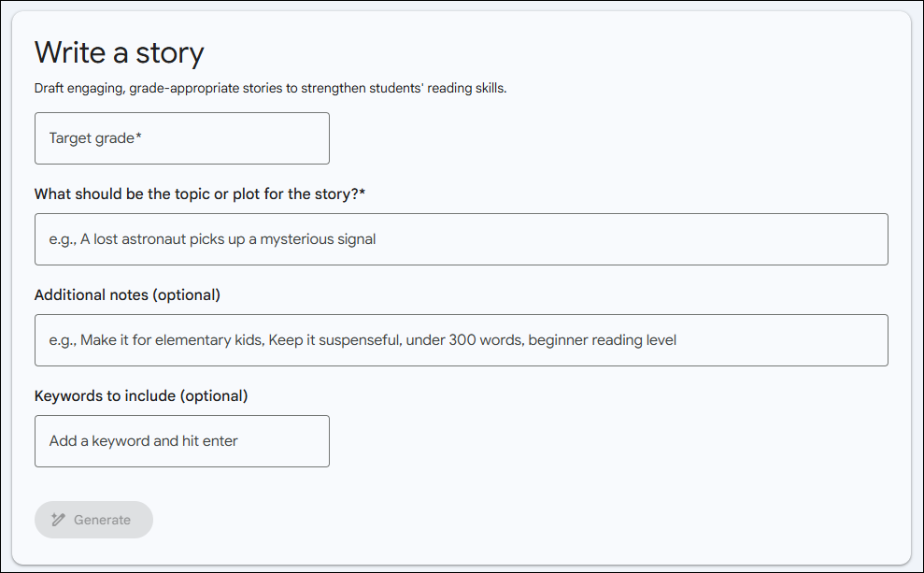Click the 'Target grade*' placeholder text
This screenshot has width=924, height=573.
click(95, 138)
